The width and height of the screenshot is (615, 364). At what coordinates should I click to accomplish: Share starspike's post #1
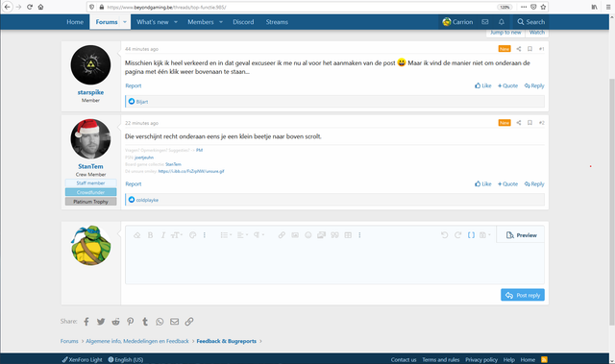tap(519, 49)
